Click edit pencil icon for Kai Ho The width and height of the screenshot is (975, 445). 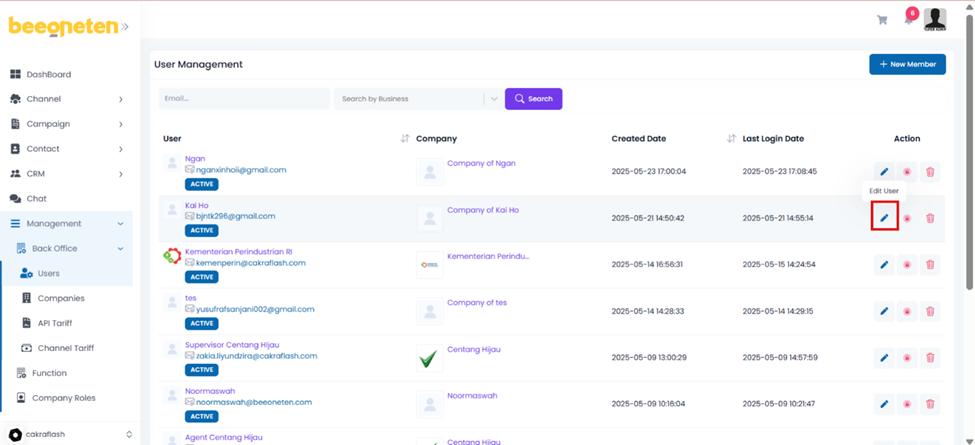click(x=884, y=218)
